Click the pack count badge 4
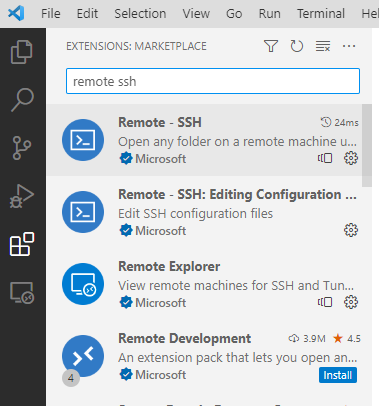Screen dimensions: 379x406 [x=71, y=378]
